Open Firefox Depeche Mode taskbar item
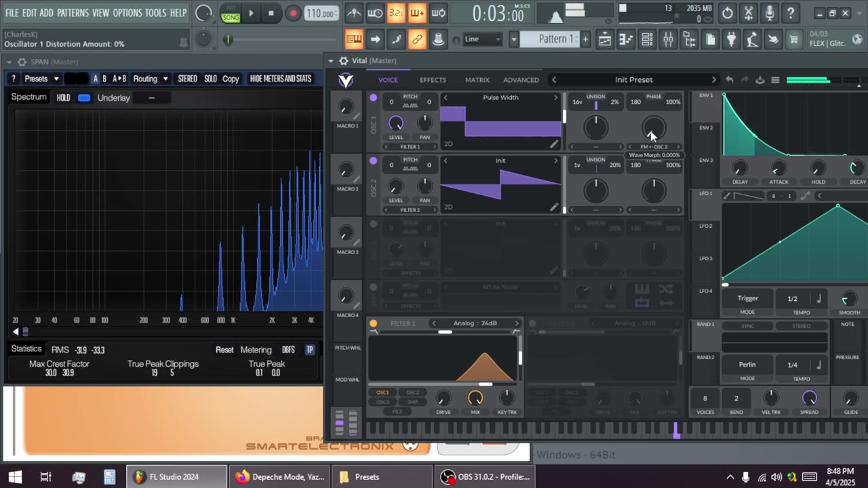The height and width of the screenshot is (488, 868). pos(279,476)
